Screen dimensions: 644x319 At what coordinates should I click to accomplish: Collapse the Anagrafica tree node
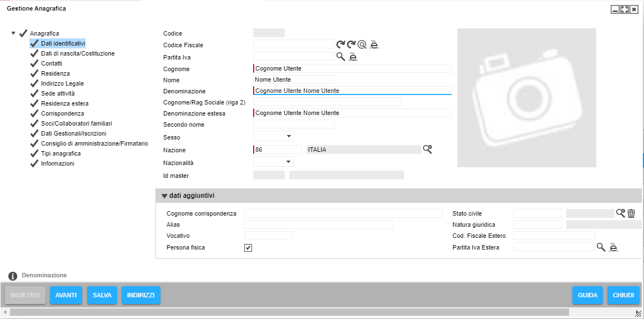coord(13,33)
